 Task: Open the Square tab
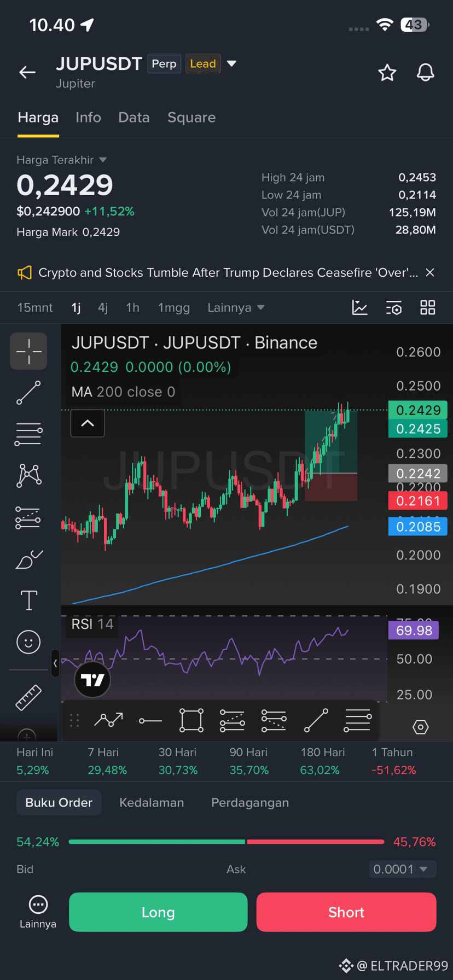(x=191, y=118)
